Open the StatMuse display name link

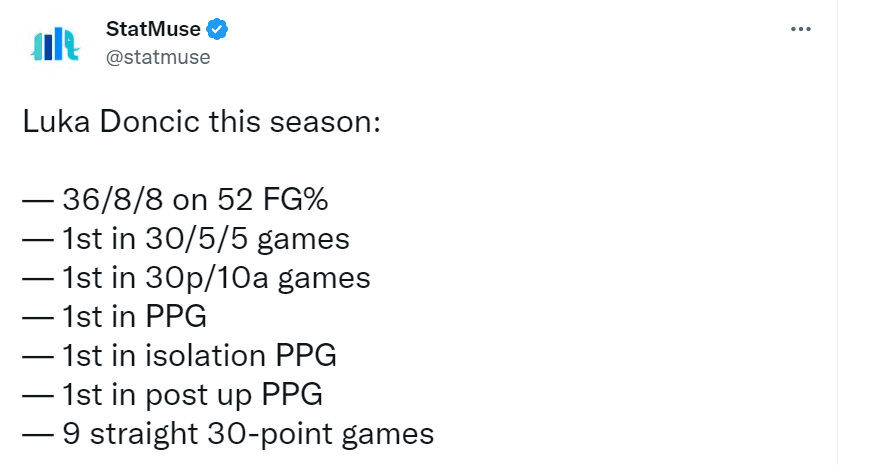coord(153,29)
